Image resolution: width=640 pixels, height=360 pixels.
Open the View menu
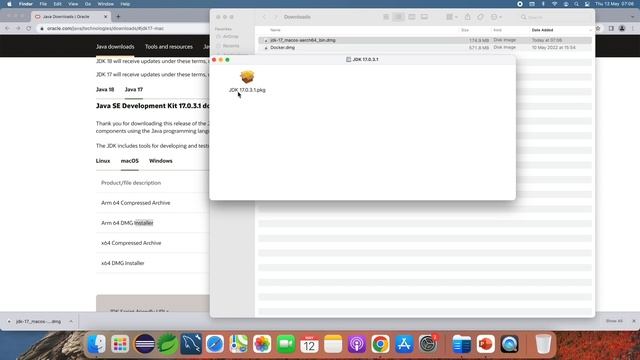73,4
